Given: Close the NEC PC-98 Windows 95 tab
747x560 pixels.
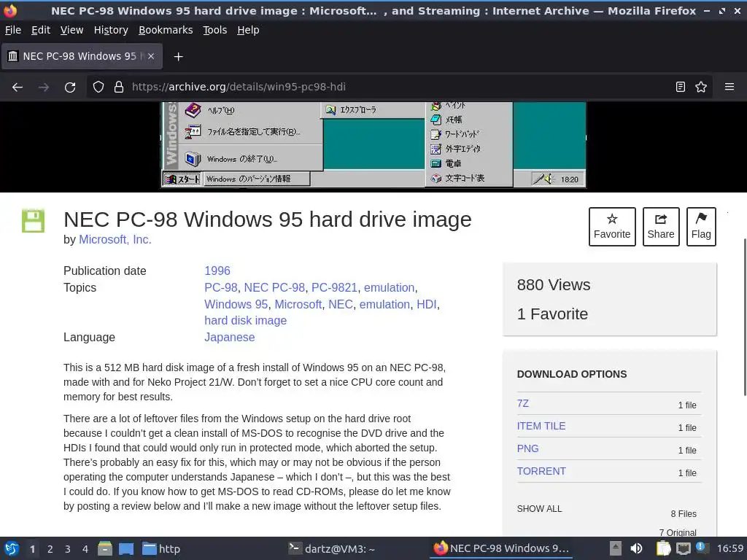Looking at the screenshot, I should click(151, 56).
